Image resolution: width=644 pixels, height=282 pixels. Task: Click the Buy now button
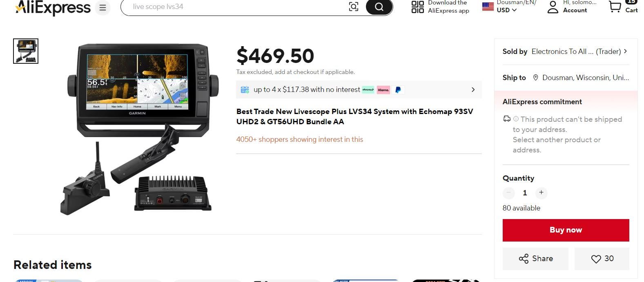(566, 230)
